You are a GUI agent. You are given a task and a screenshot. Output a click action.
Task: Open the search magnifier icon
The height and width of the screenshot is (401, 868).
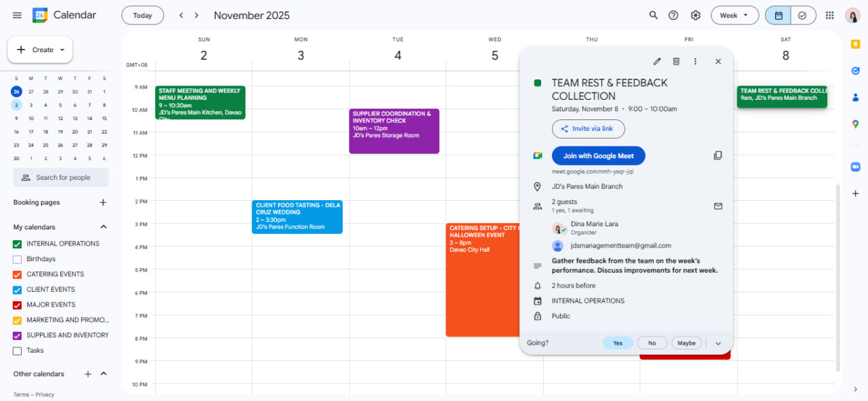click(653, 15)
